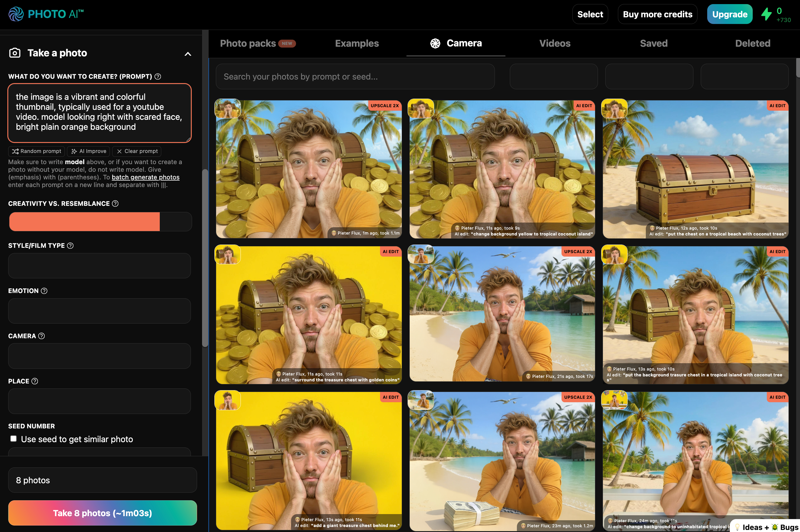Adjust the Creativity vs. Resemblance slider
Viewport: 800px width, 532px height.
pyautogui.click(x=100, y=222)
